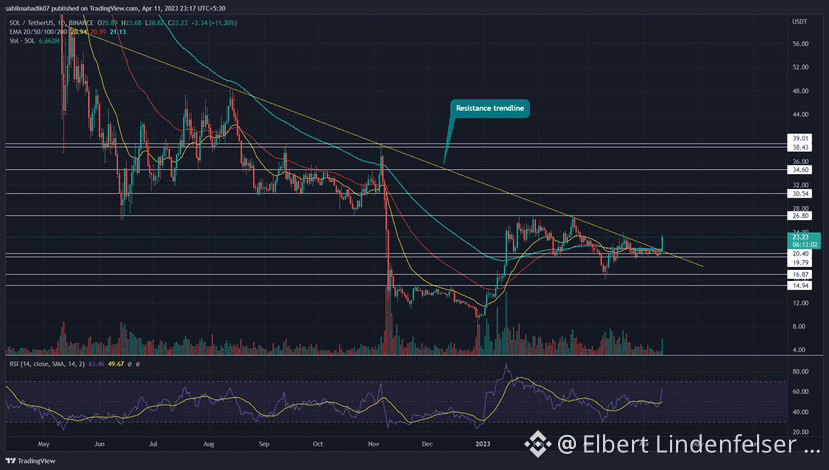Click the Sep label on time axis
Viewport: 829px width, 470px height.
264,444
